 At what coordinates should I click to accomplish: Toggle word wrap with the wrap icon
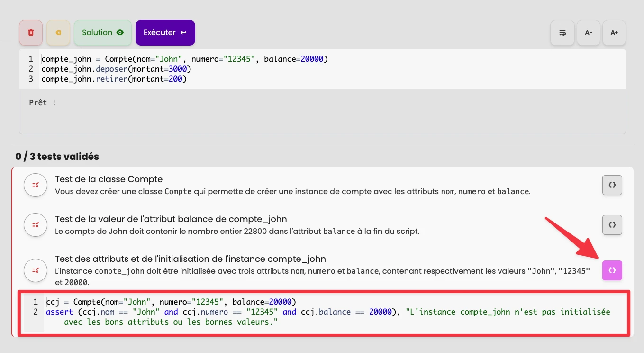click(562, 32)
